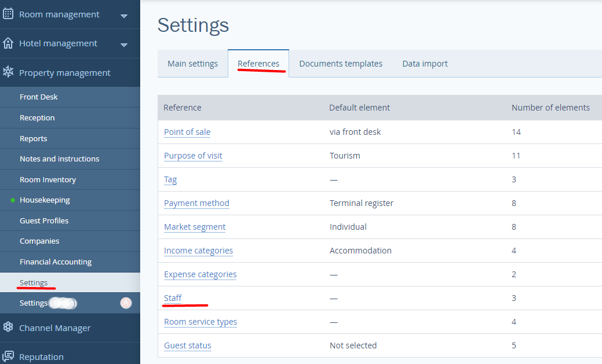The height and width of the screenshot is (364, 602).
Task: Click the 'Terminal register' default value
Action: [x=362, y=203]
